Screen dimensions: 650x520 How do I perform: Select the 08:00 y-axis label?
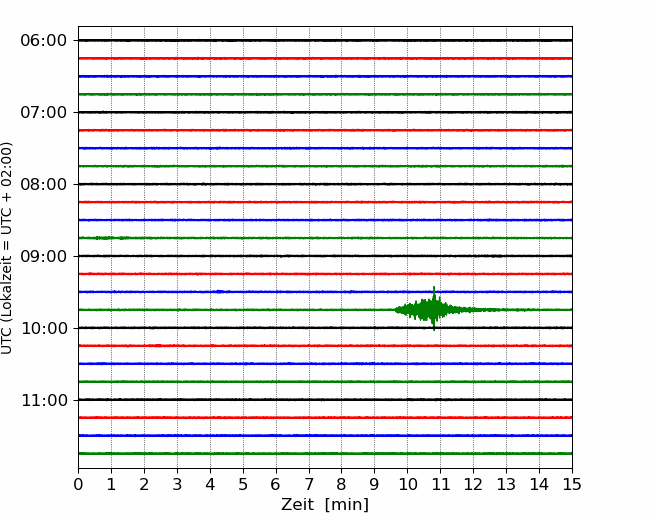44,185
